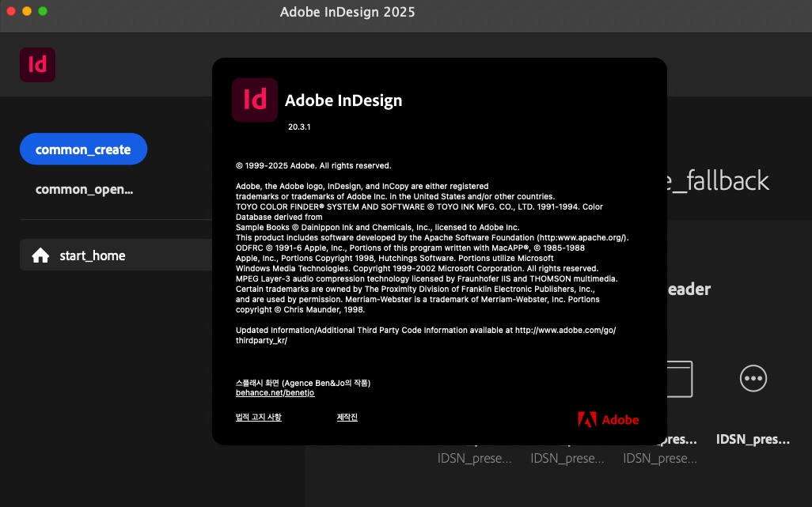Open a file with the common_open button
The height and width of the screenshot is (507, 812).
pyautogui.click(x=84, y=189)
